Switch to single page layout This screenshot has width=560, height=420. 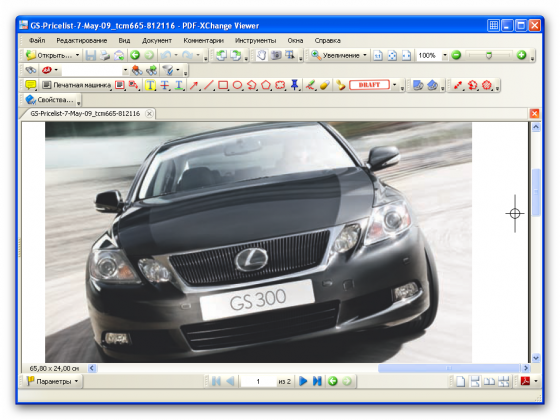(x=461, y=381)
